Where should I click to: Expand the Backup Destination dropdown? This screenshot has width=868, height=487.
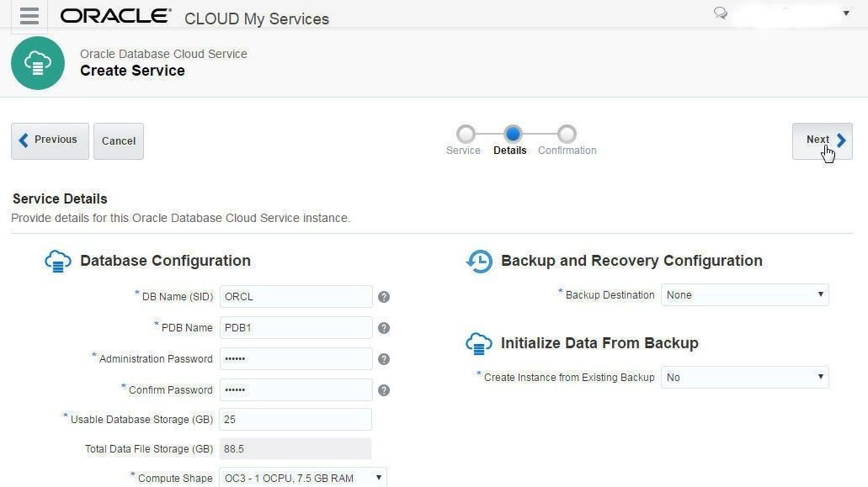click(744, 294)
